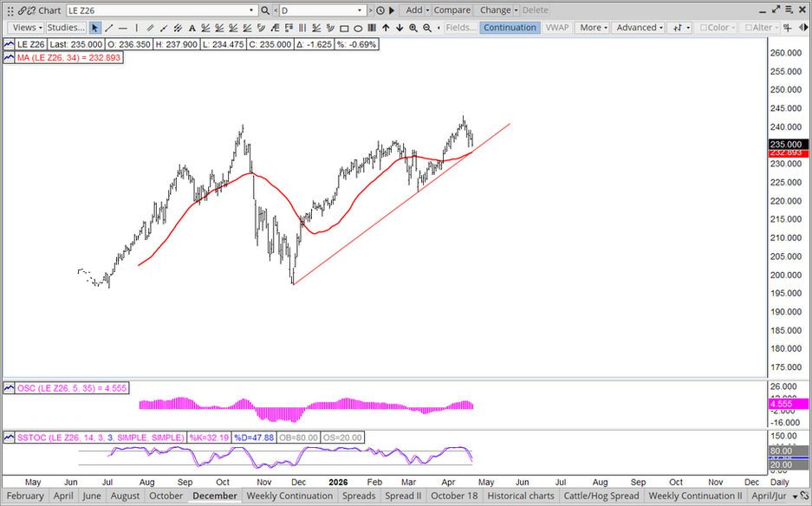Expand the Change dropdown arrow
Image resolution: width=812 pixels, height=506 pixels.
516,10
